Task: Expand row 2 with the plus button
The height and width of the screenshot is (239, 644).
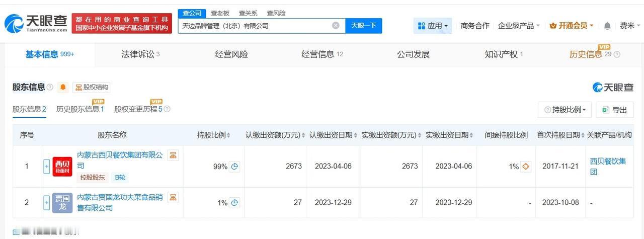Action: [x=47, y=203]
